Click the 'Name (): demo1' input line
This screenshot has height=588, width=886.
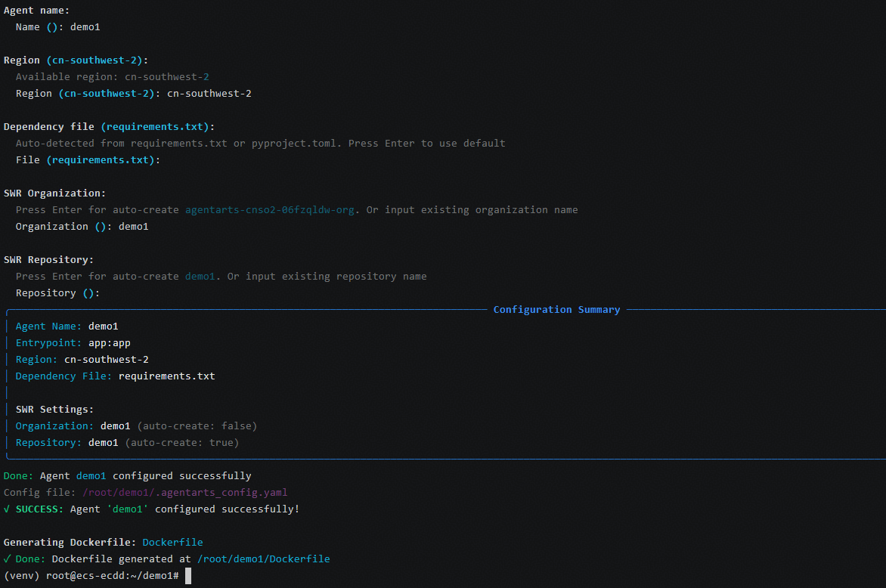(57, 27)
